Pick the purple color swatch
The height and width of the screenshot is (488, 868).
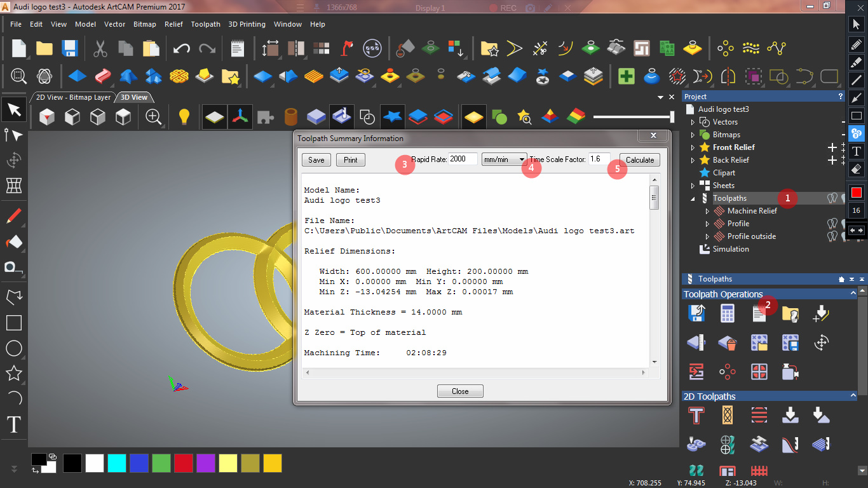tap(205, 463)
